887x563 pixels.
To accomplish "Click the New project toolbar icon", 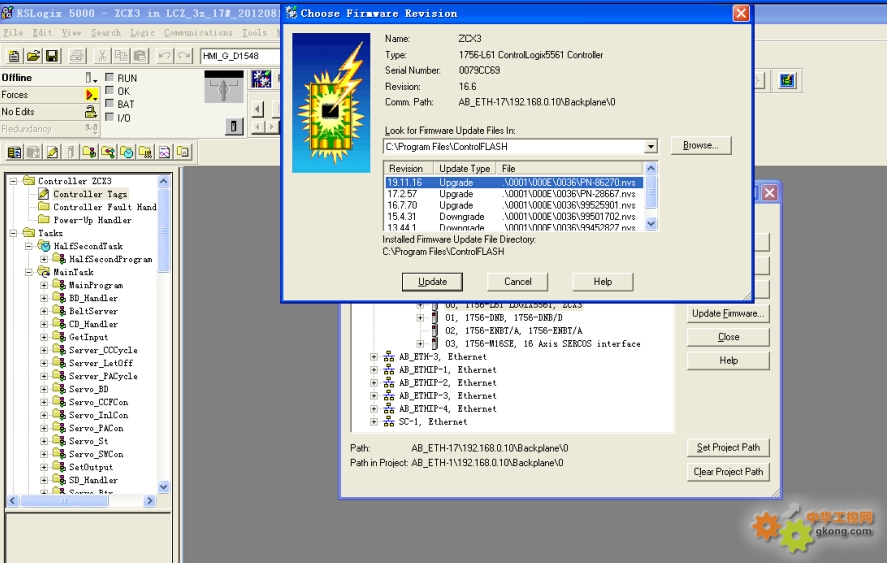I will click(x=14, y=55).
